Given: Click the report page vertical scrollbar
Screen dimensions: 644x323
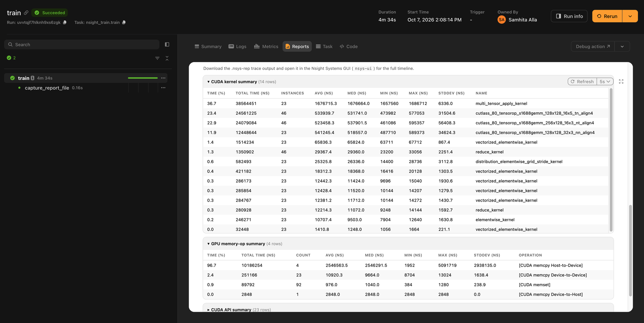Looking at the screenshot, I should tap(630, 251).
